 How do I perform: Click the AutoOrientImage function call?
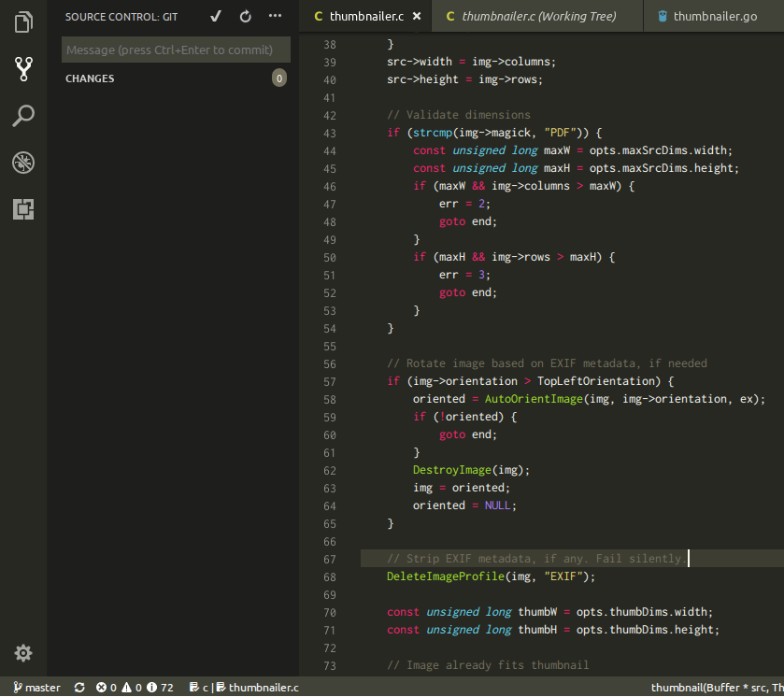pyautogui.click(x=534, y=399)
